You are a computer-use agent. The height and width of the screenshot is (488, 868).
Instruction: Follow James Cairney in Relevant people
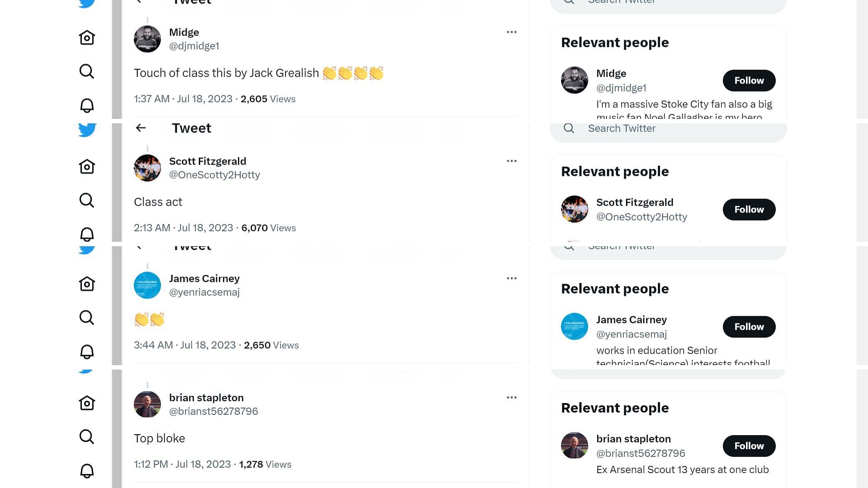tap(749, 327)
